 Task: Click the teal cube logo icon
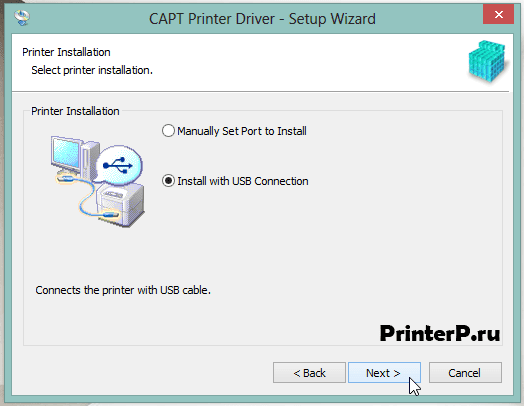click(487, 61)
